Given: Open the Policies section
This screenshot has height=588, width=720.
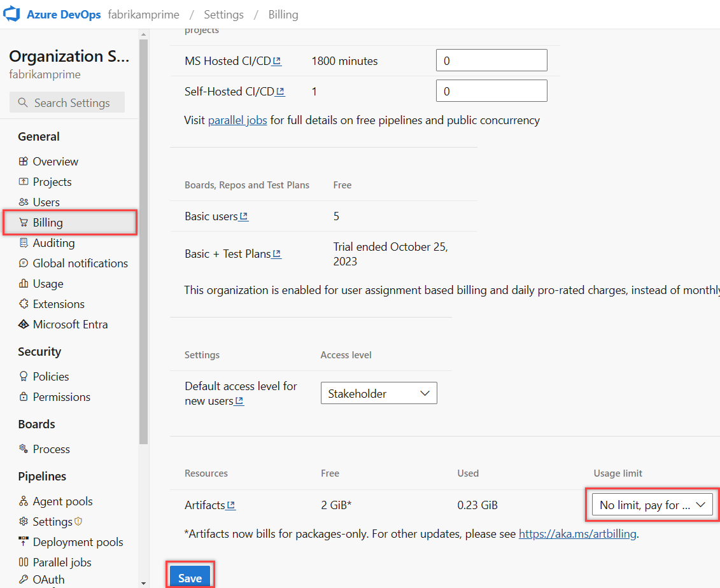Looking at the screenshot, I should [50, 376].
